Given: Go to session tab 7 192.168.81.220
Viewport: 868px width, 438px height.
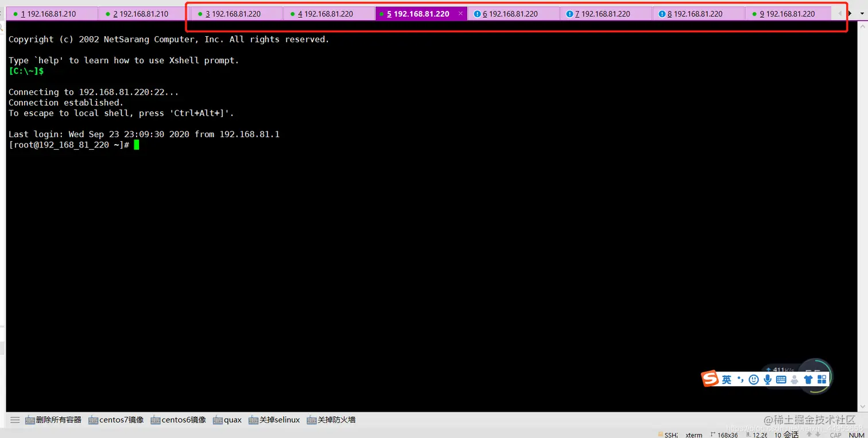Looking at the screenshot, I should [x=606, y=14].
